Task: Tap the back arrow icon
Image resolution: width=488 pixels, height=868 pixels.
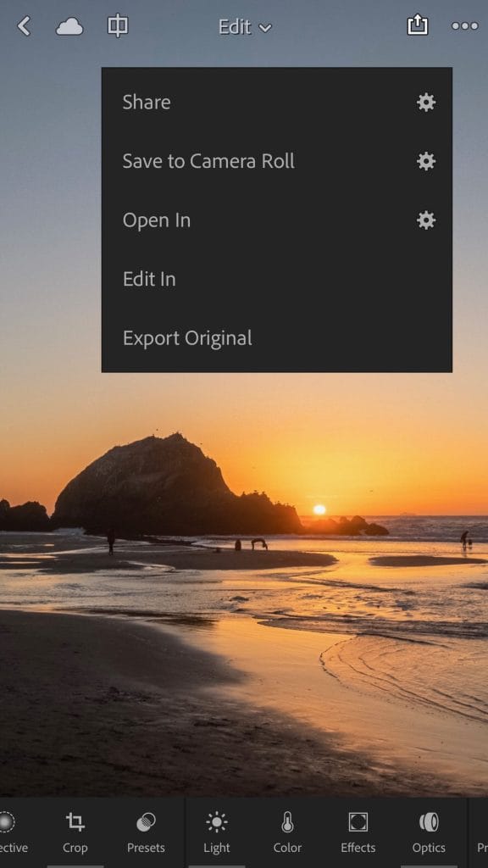Action: tap(23, 26)
